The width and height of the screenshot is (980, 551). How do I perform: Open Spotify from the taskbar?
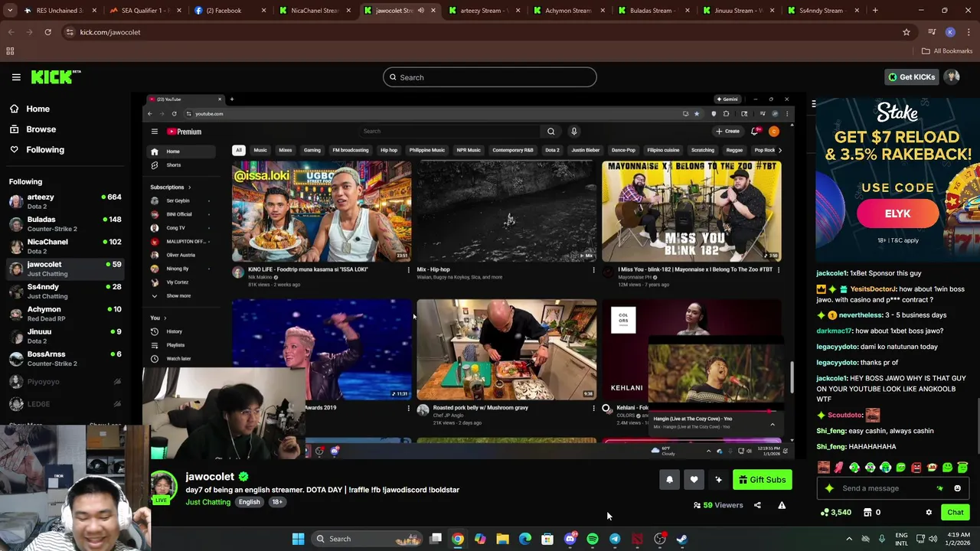click(x=593, y=539)
